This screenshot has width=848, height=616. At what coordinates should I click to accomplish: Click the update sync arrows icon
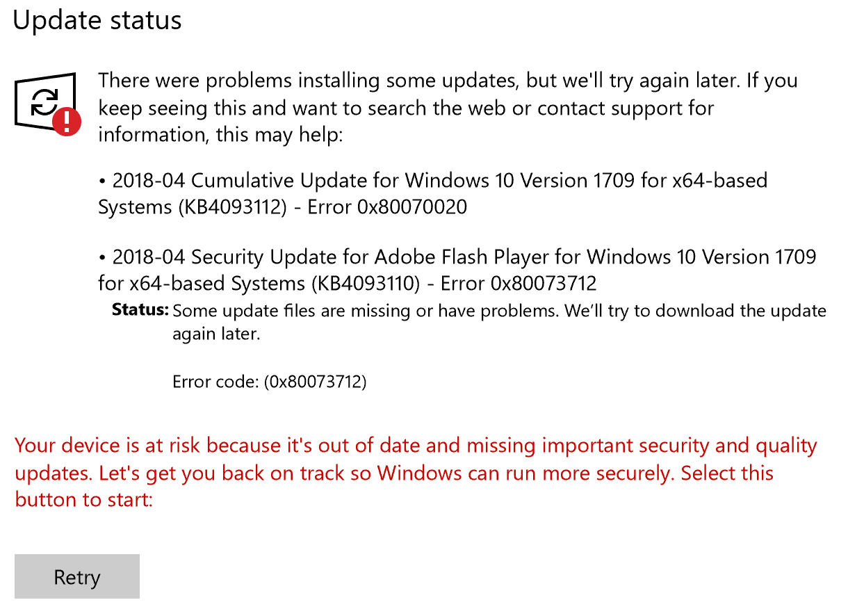(44, 103)
